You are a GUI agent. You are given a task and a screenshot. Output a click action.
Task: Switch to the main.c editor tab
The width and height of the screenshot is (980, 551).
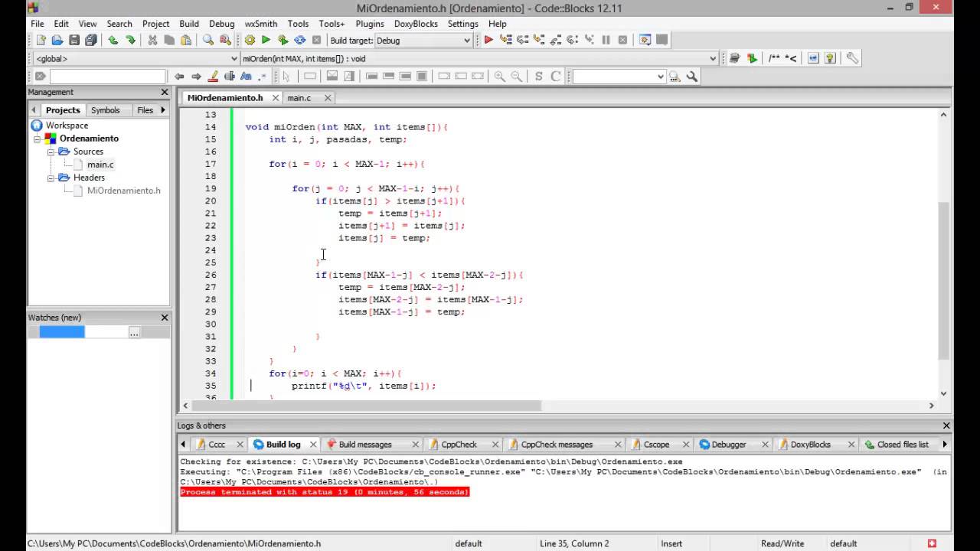pyautogui.click(x=299, y=98)
